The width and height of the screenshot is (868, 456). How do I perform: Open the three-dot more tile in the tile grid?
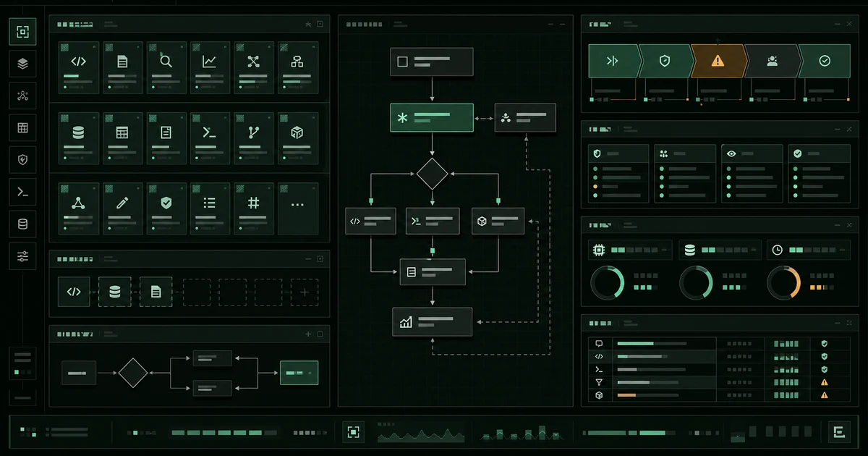tap(297, 208)
